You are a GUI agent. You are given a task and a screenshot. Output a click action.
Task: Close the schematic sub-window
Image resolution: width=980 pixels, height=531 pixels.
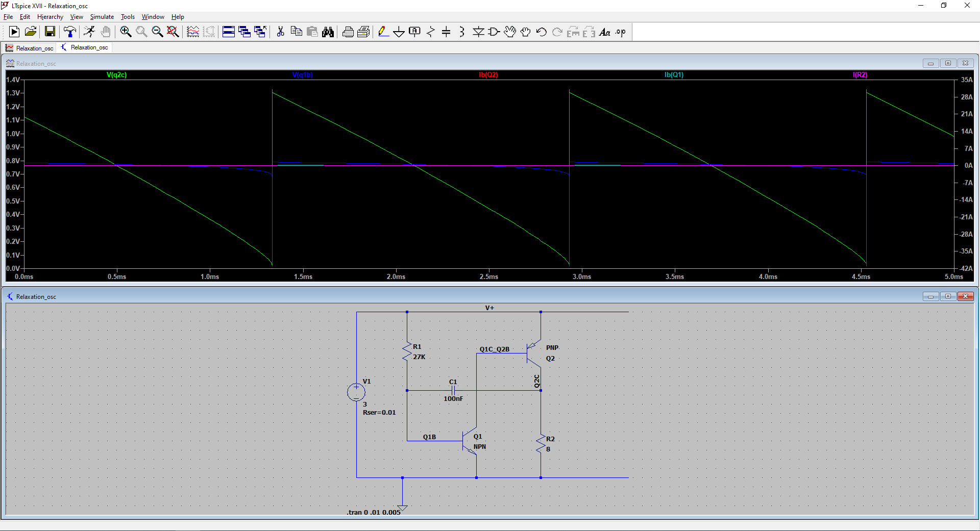tap(965, 296)
